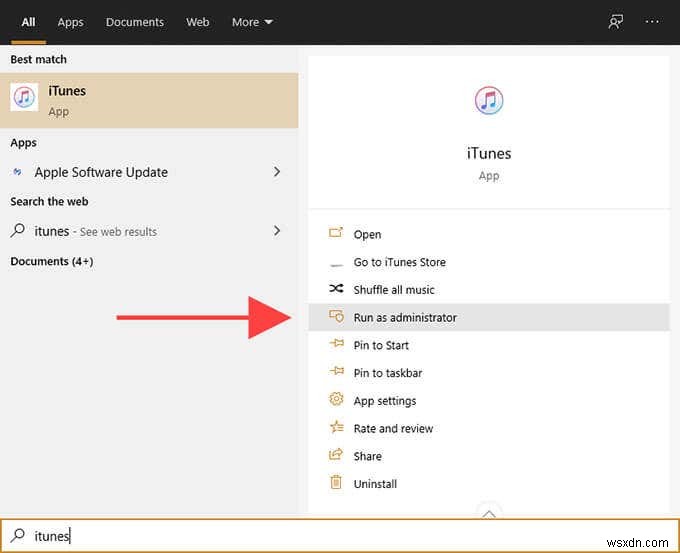Image resolution: width=680 pixels, height=553 pixels.
Task: Open the three-dot options menu
Action: pyautogui.click(x=653, y=22)
